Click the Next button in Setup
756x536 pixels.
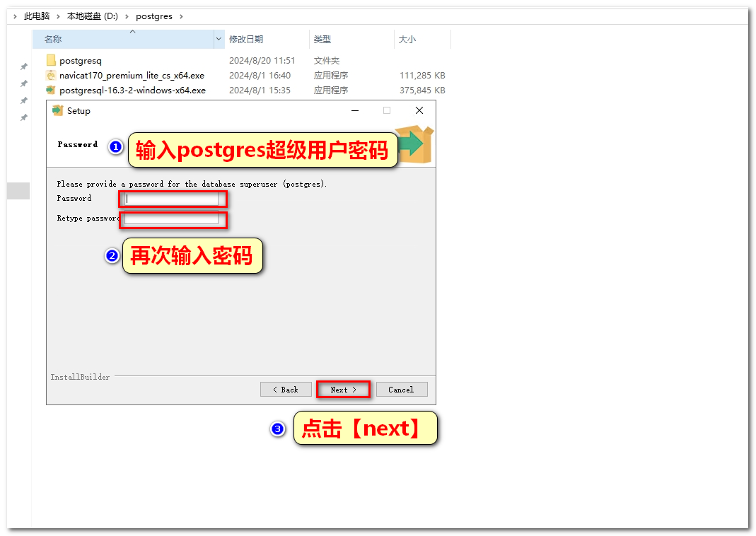click(343, 390)
